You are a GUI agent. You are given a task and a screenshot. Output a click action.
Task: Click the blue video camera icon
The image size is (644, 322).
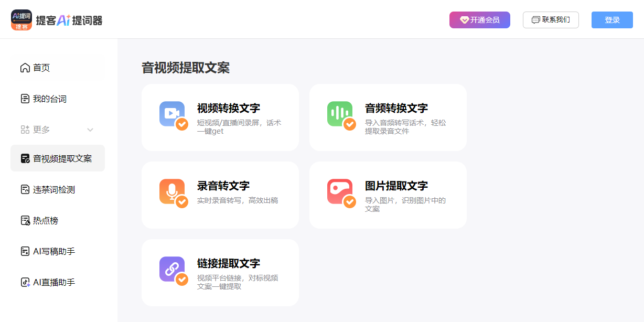click(172, 114)
